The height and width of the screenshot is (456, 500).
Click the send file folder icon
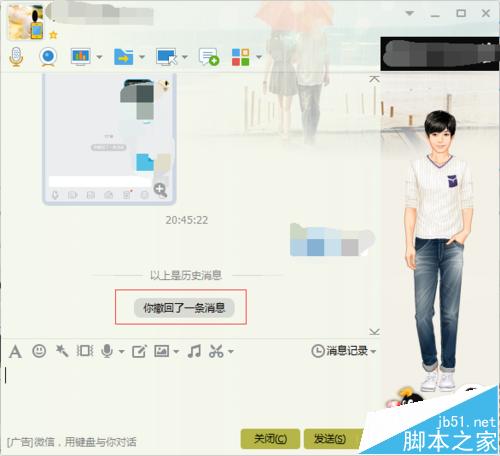(x=123, y=57)
